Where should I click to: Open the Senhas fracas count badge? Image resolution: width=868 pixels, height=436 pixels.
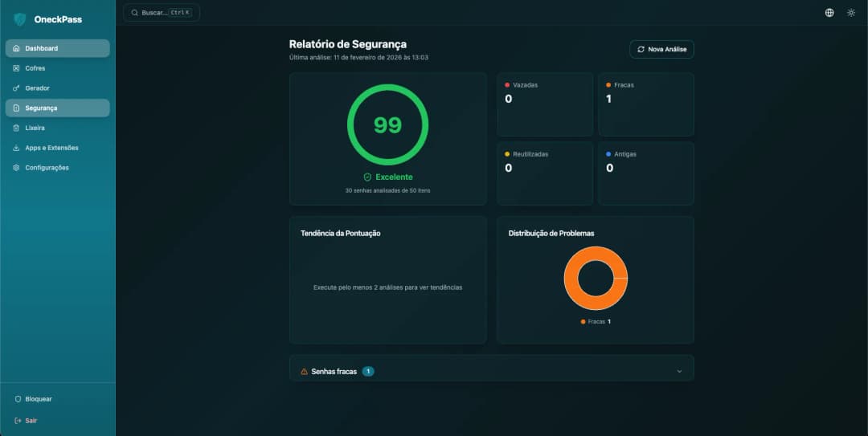(368, 372)
